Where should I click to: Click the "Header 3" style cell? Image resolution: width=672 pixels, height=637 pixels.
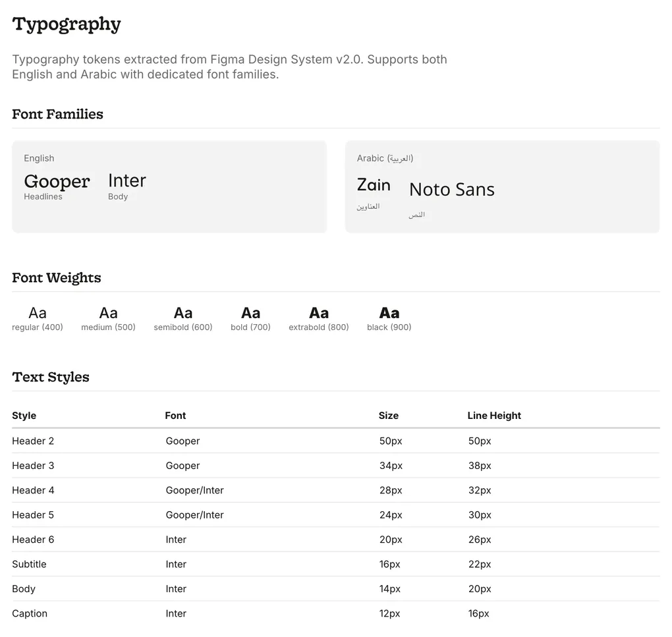33,466
